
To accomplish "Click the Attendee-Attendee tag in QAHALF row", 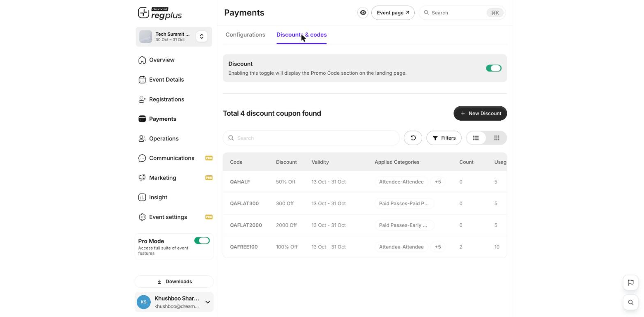I will coord(401,182).
